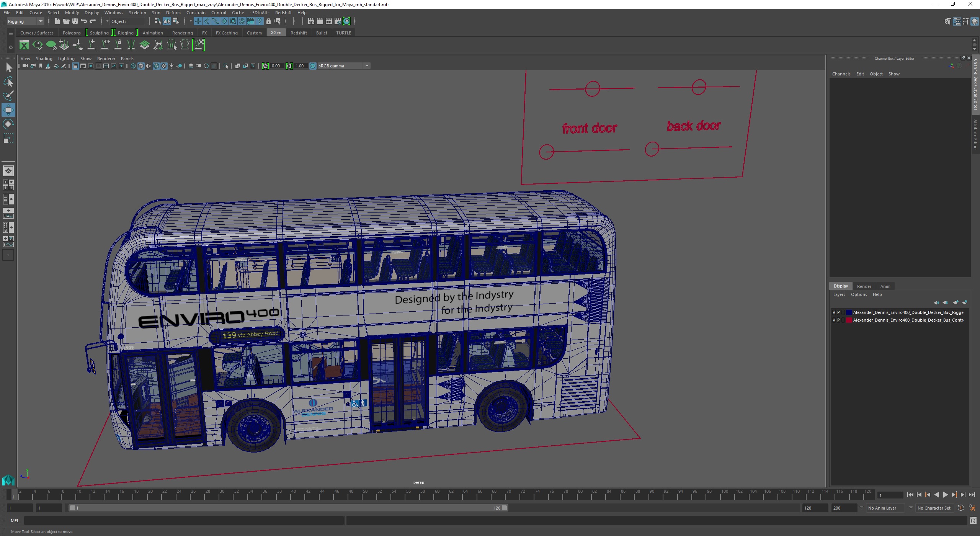980x536 pixels.
Task: Open a scene with the folder icon
Action: (66, 21)
